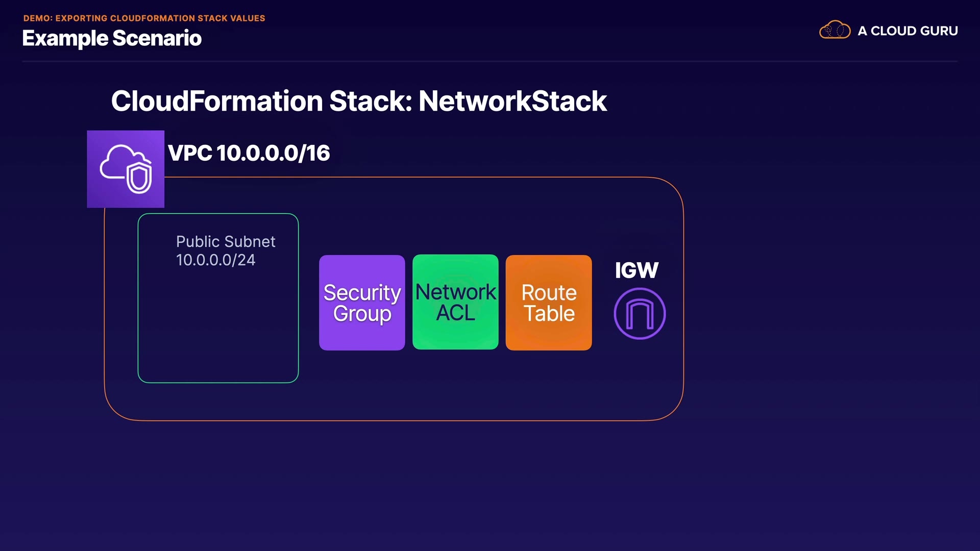This screenshot has width=980, height=551.
Task: Click the word CloudFormation in the heading
Action: tap(216, 101)
